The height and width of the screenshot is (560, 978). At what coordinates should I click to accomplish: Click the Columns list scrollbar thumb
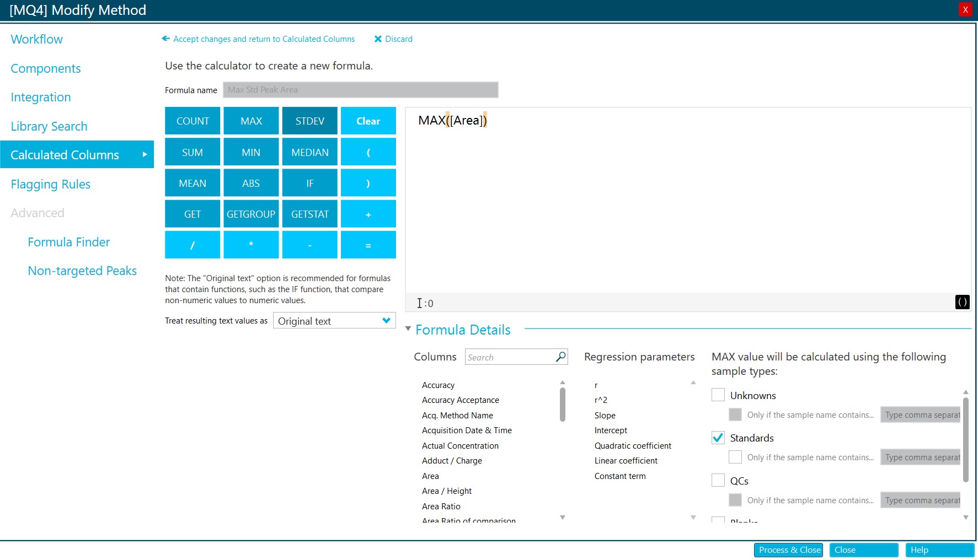(x=563, y=404)
